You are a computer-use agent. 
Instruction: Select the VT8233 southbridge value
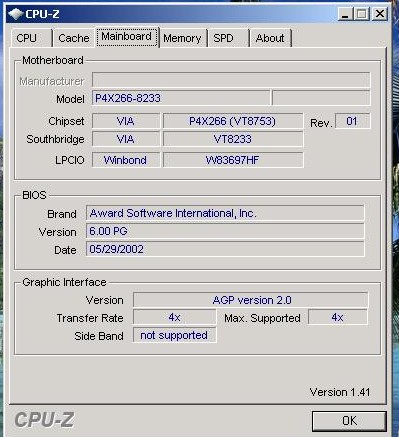click(233, 139)
